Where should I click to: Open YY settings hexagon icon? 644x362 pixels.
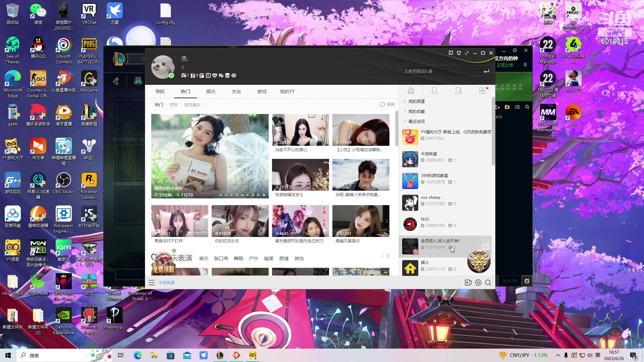tap(478, 283)
